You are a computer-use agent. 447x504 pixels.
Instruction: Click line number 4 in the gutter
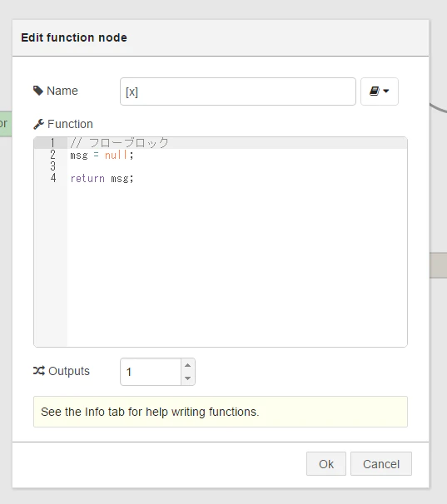tap(53, 178)
